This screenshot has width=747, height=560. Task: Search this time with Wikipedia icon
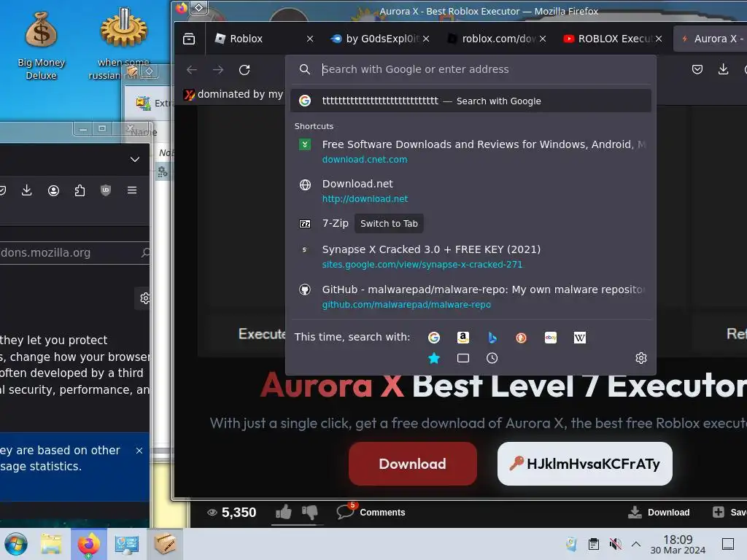pyautogui.click(x=580, y=338)
